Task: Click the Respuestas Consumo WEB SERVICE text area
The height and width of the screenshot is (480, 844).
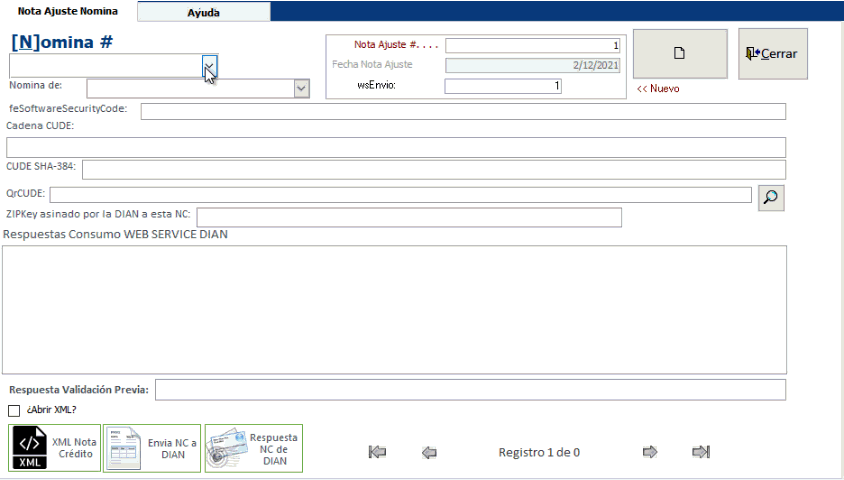Action: click(x=394, y=310)
